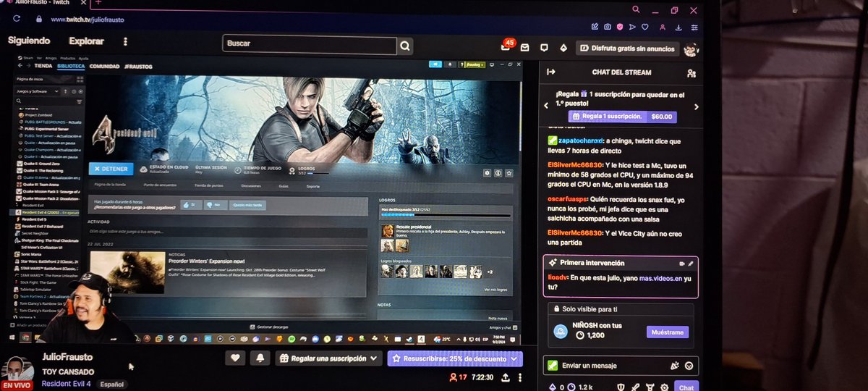The width and height of the screenshot is (868, 391).
Task: Open BIBLIOTECA tab in Steam
Action: pyautogui.click(x=71, y=66)
